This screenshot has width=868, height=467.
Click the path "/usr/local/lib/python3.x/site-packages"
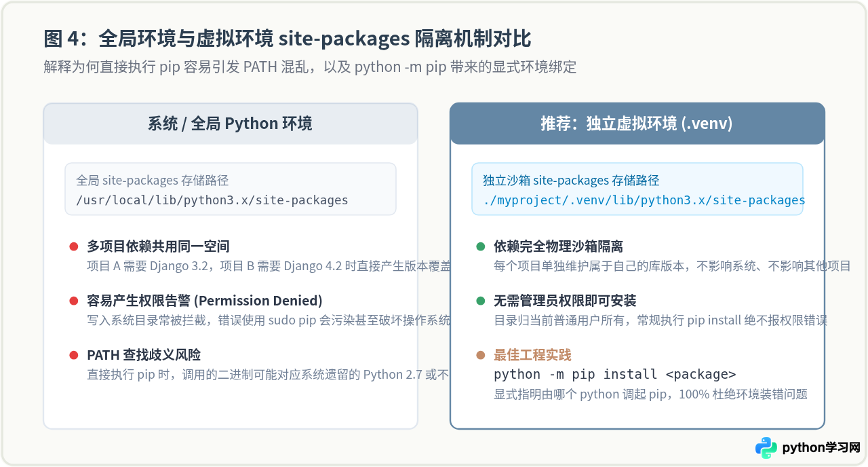(x=212, y=200)
